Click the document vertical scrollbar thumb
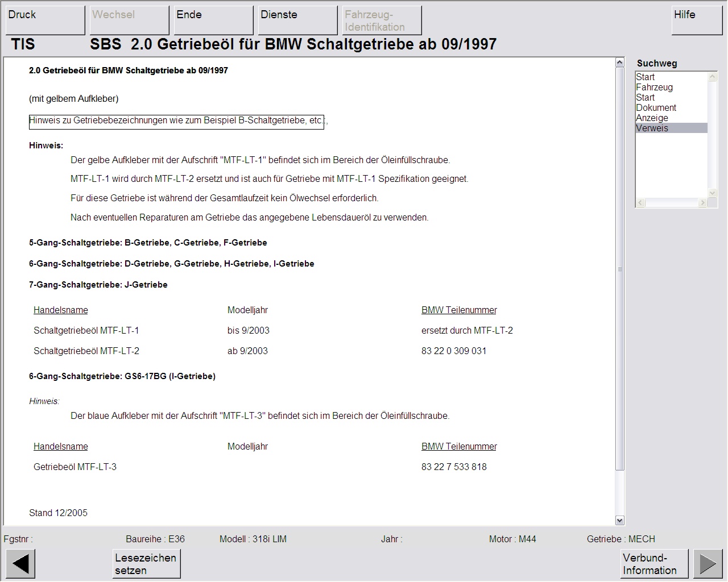This screenshot has width=728, height=582. pyautogui.click(x=620, y=268)
